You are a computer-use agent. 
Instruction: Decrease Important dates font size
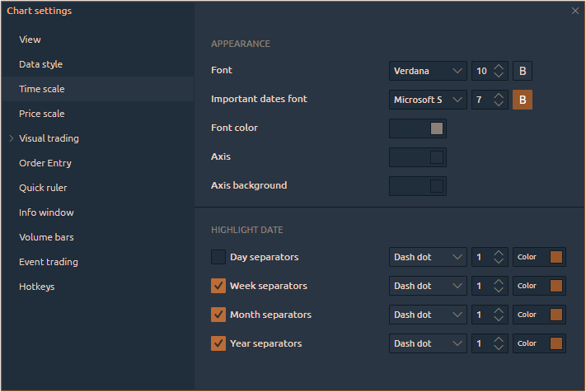click(x=499, y=105)
